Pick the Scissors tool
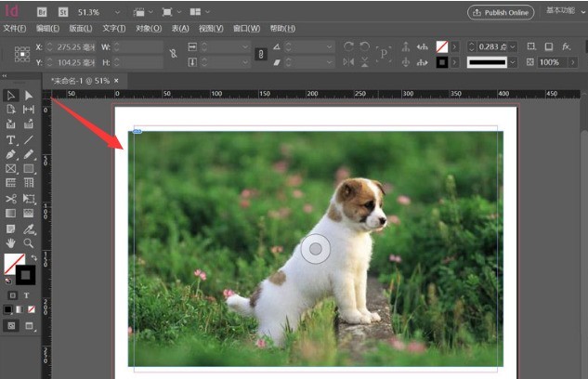588x379 pixels. tap(10, 198)
